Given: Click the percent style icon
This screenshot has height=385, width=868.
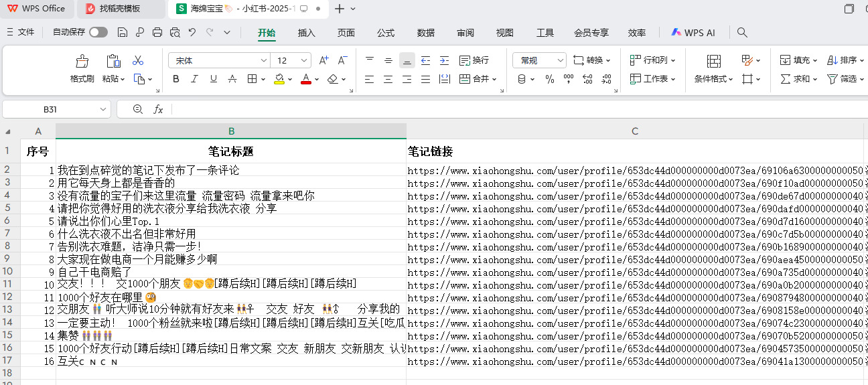Looking at the screenshot, I should pos(550,79).
